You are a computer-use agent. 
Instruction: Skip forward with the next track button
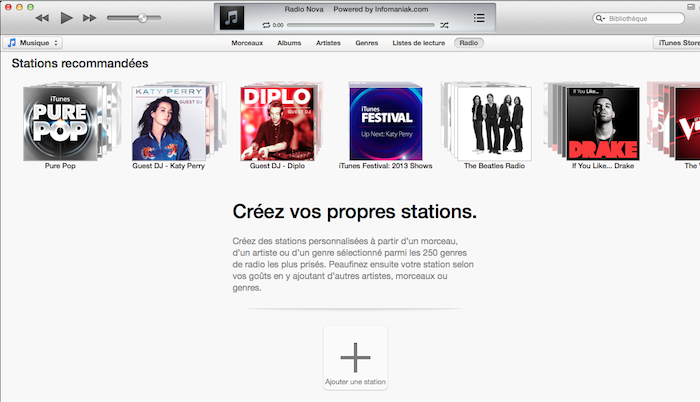[x=90, y=18]
